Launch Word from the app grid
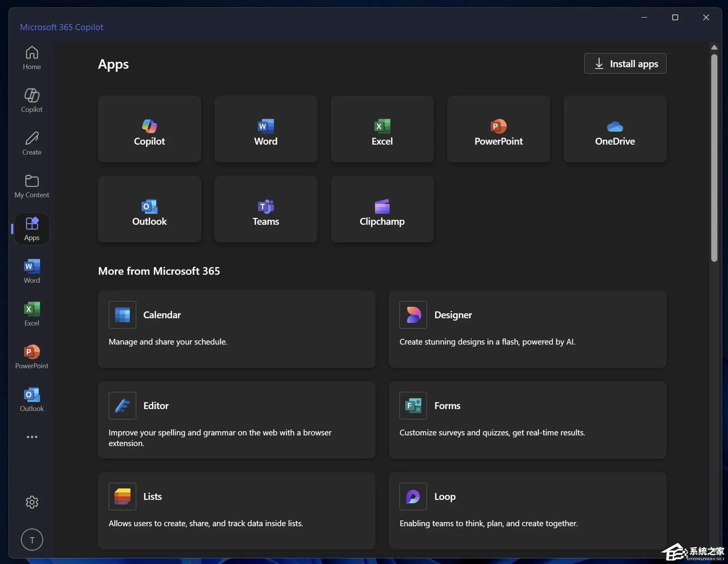728x564 pixels. click(266, 129)
